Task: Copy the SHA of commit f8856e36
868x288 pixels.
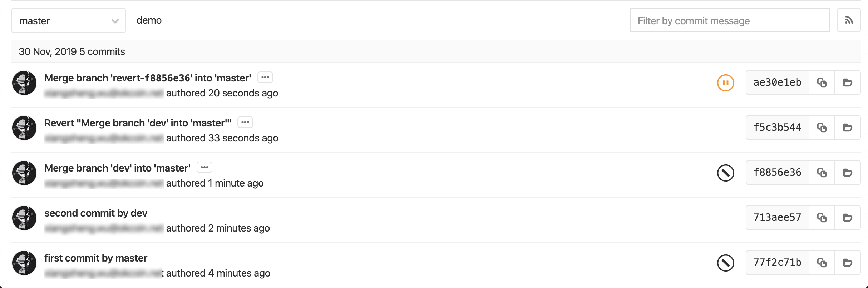Action: (x=822, y=172)
